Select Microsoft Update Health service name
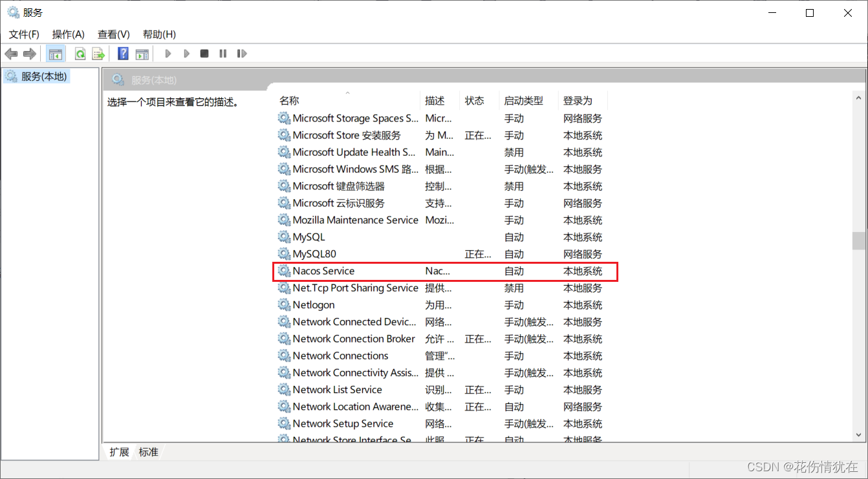Image resolution: width=868 pixels, height=479 pixels. [354, 152]
